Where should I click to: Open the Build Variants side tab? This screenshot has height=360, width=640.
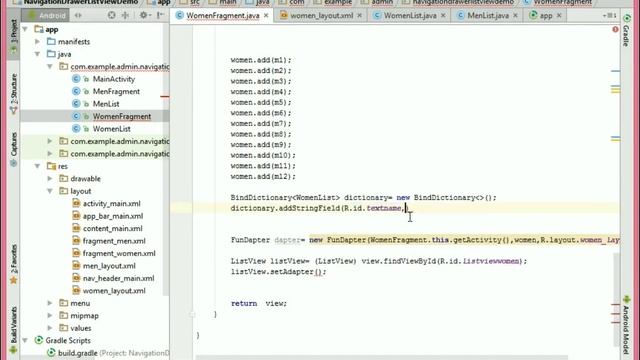tap(14, 330)
